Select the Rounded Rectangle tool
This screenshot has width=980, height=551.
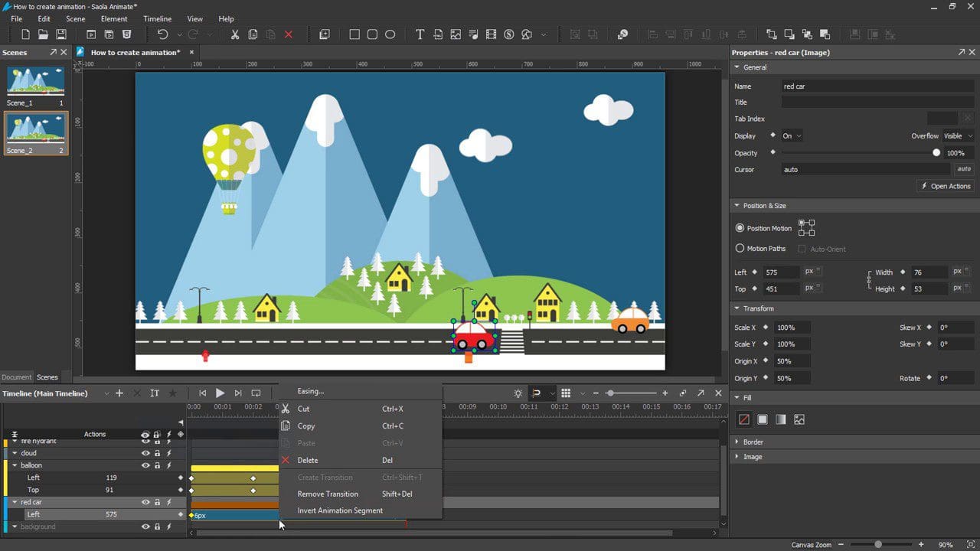tap(373, 34)
